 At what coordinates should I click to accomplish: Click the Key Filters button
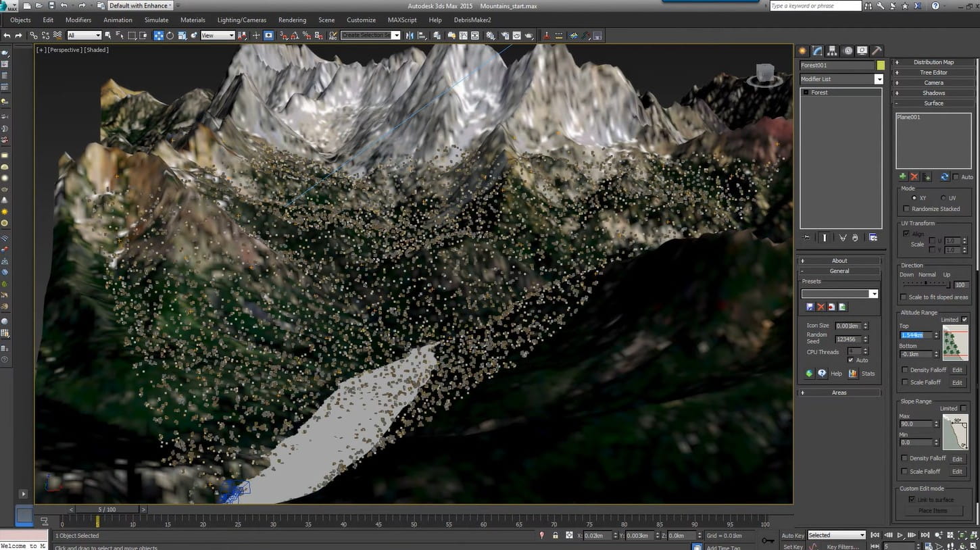coord(841,547)
